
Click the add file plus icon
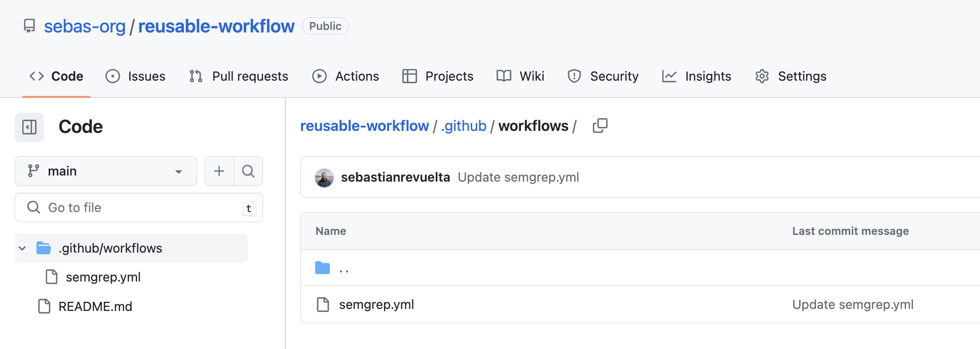(219, 171)
